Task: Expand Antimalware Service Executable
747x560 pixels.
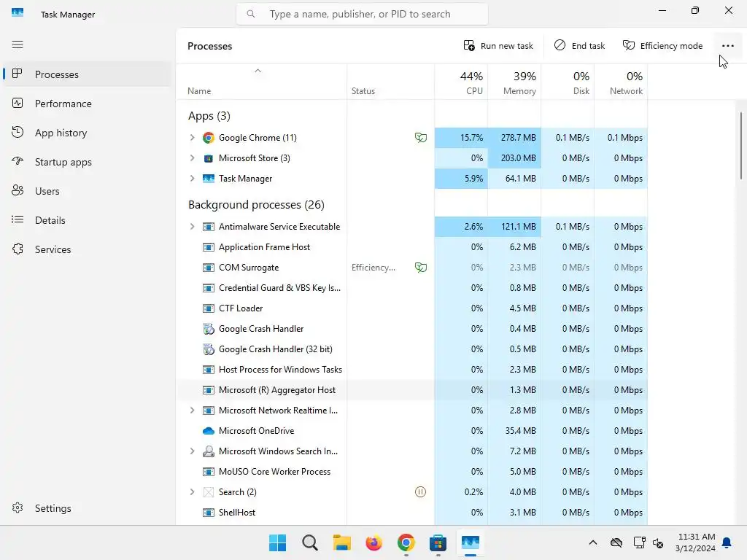Action: pos(192,227)
